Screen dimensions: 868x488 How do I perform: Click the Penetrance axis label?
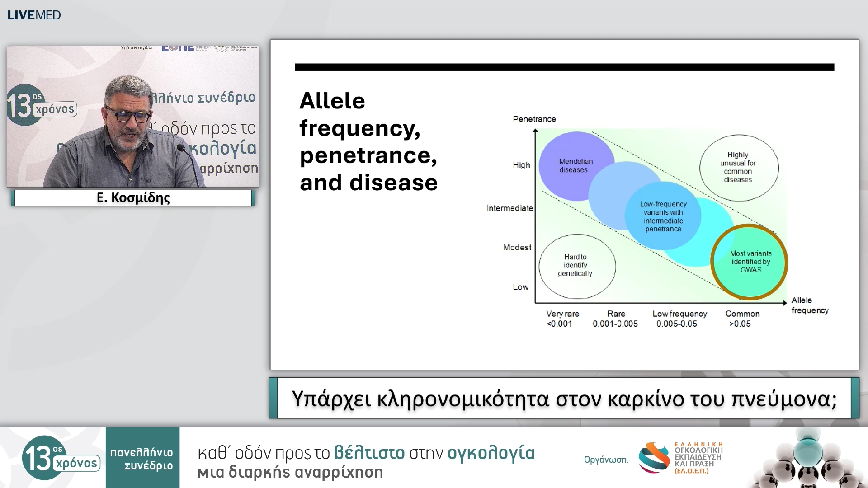coord(534,119)
